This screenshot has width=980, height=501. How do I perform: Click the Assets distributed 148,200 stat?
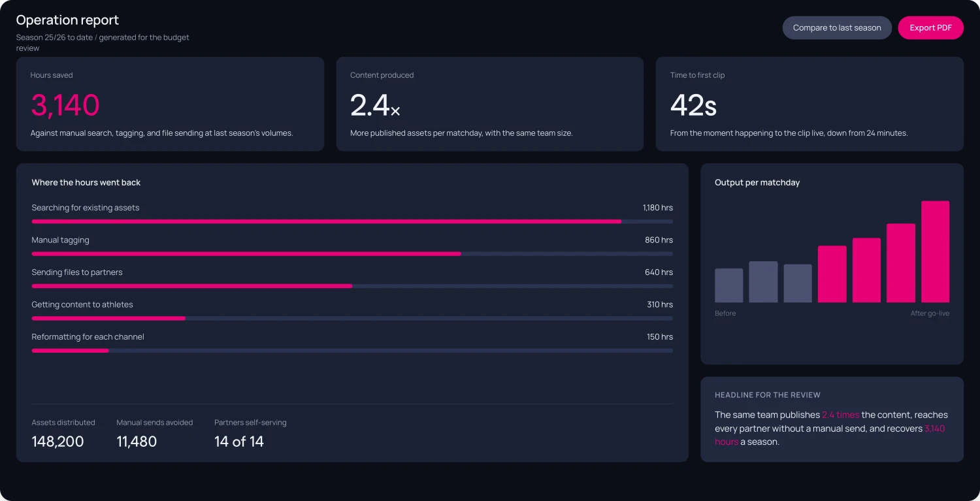point(63,434)
